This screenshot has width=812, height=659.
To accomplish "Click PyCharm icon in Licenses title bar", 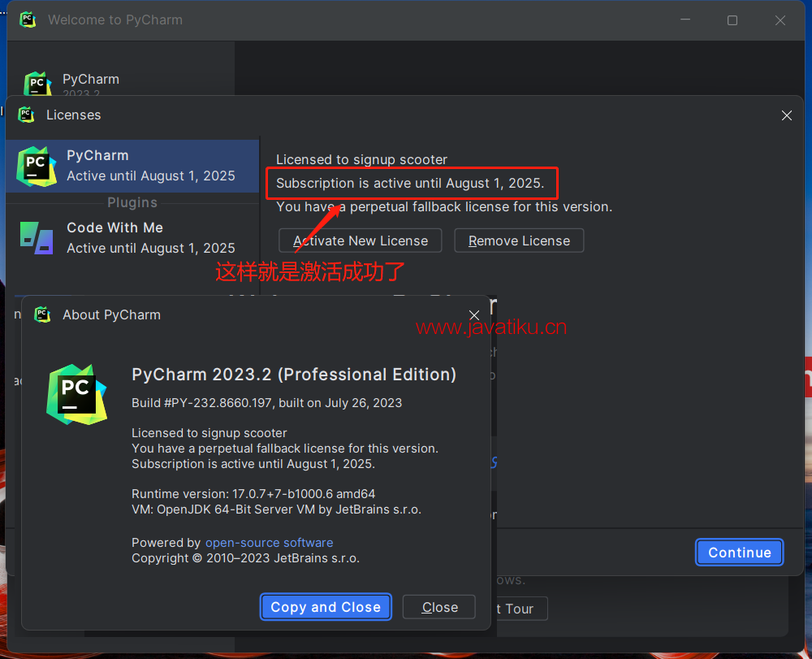I will click(26, 115).
